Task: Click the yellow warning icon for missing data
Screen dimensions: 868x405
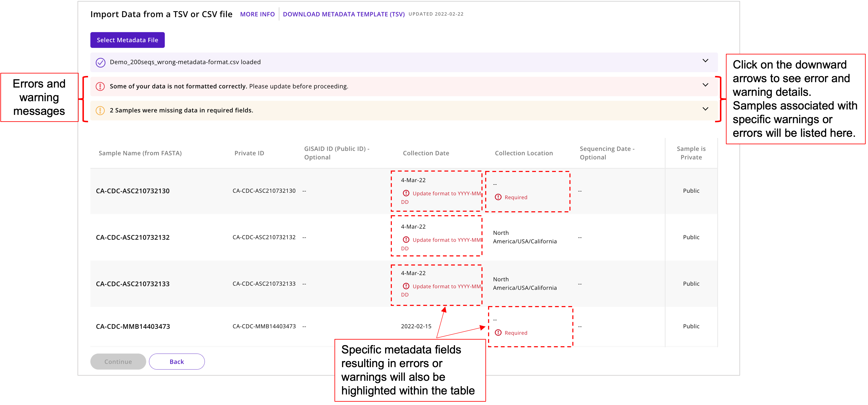Action: coord(100,110)
